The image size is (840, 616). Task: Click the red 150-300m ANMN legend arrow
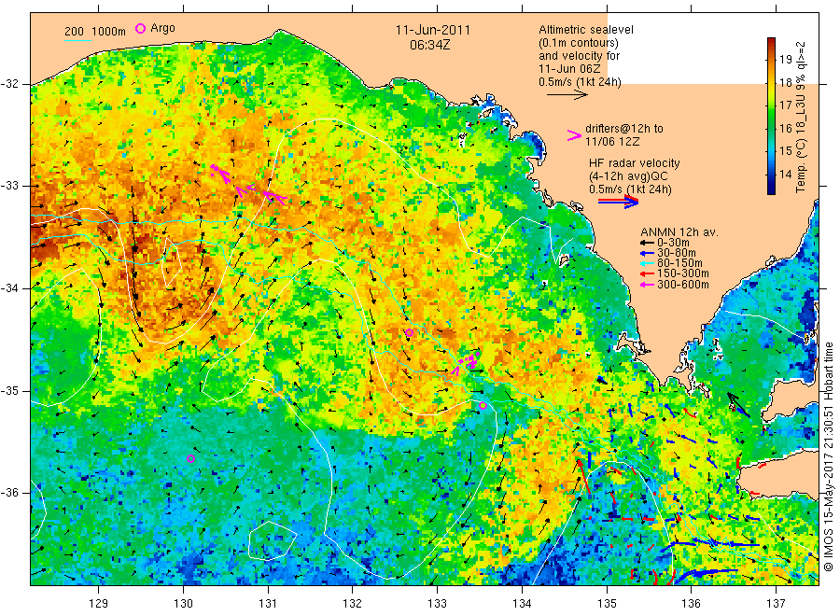[647, 273]
